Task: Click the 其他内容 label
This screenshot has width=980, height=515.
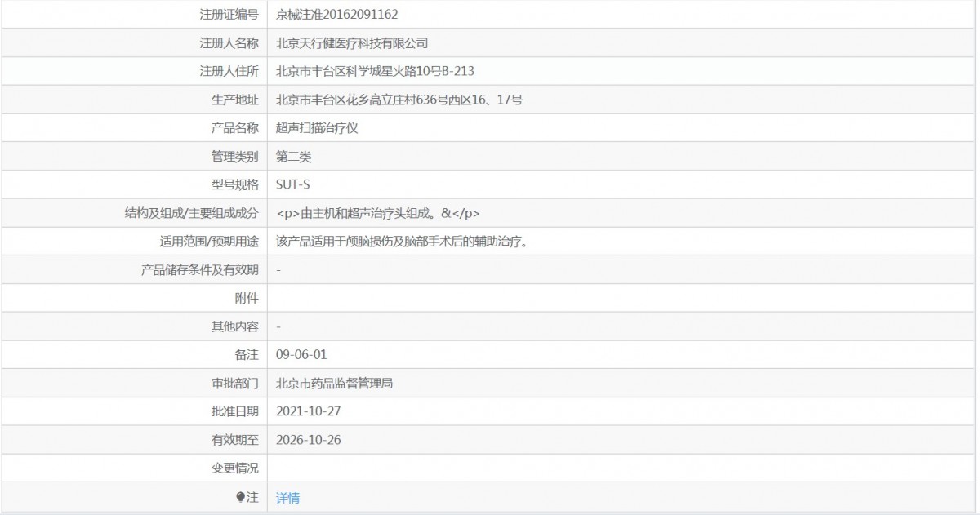Action: (x=234, y=326)
